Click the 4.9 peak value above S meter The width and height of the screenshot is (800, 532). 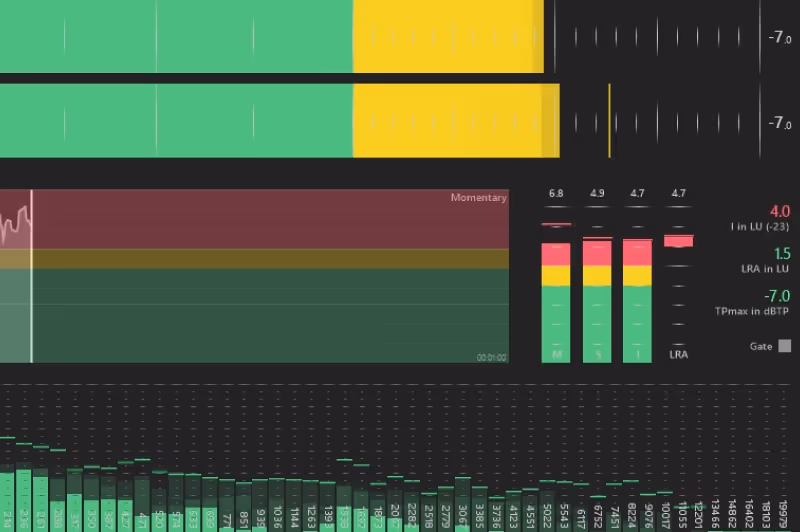coord(597,193)
